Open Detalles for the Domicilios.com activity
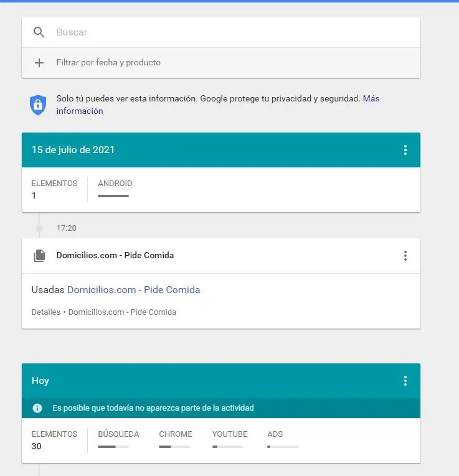Image resolution: width=459 pixels, height=476 pixels. [x=46, y=312]
